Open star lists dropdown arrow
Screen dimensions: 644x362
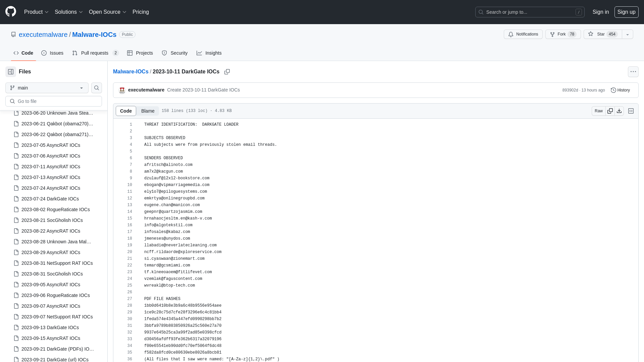(628, 34)
